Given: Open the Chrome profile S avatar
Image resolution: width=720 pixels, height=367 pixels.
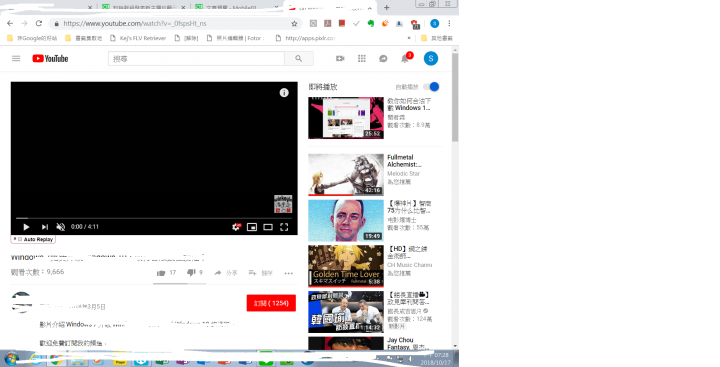Looking at the screenshot, I should click(x=434, y=23).
